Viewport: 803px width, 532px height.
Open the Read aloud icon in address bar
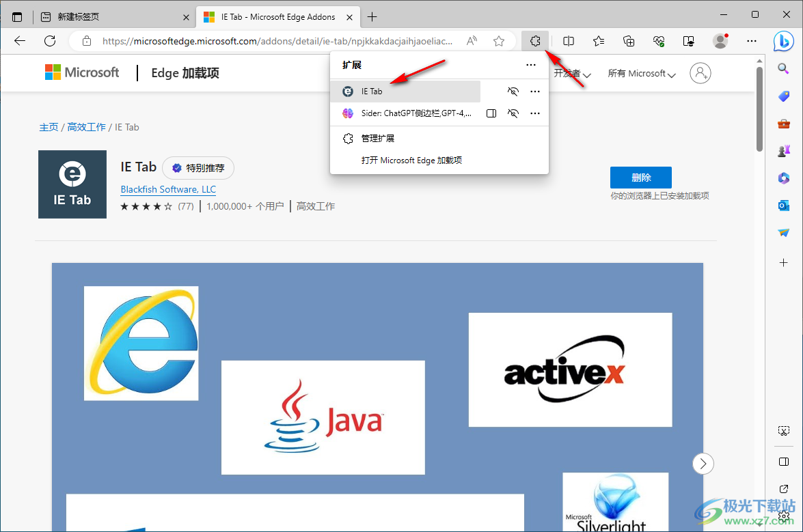coord(472,41)
